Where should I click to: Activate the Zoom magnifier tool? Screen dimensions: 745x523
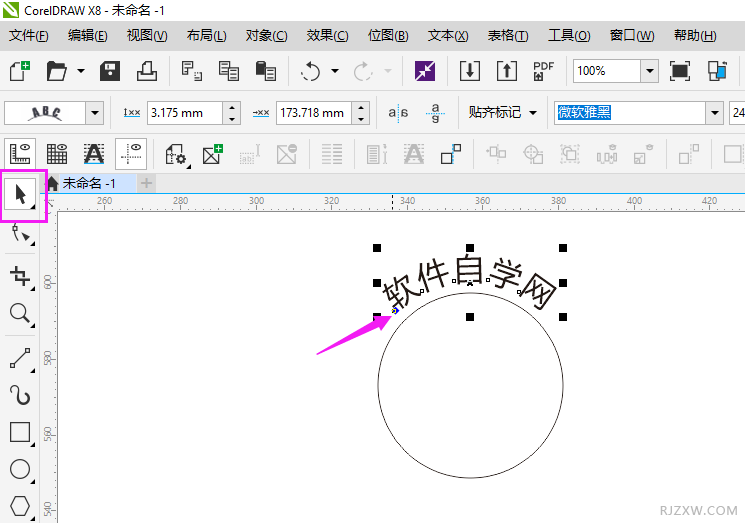click(x=20, y=314)
